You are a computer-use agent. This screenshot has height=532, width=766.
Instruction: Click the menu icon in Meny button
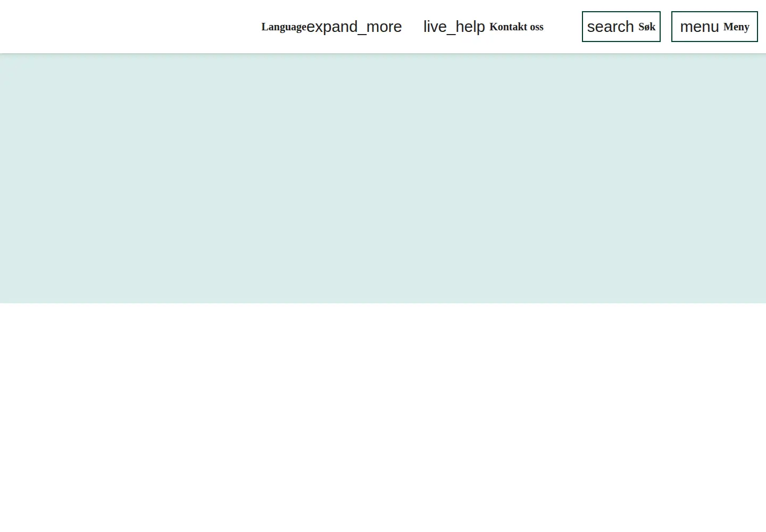tap(700, 27)
